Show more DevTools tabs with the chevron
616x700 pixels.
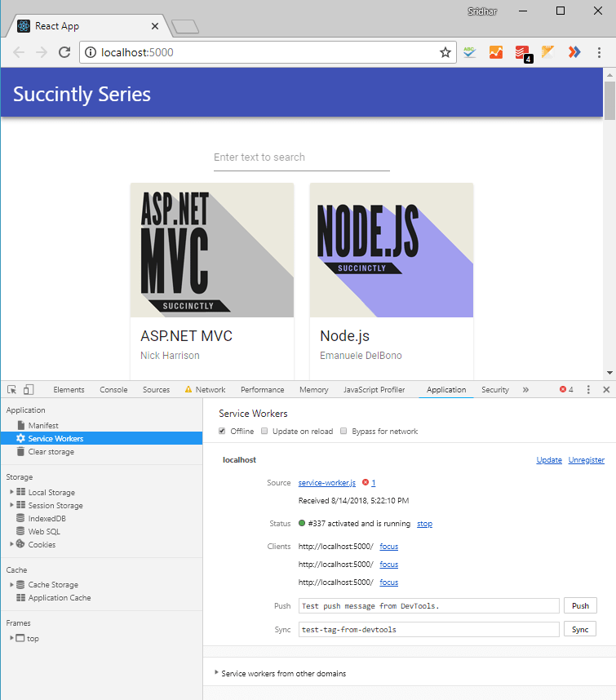click(x=525, y=389)
